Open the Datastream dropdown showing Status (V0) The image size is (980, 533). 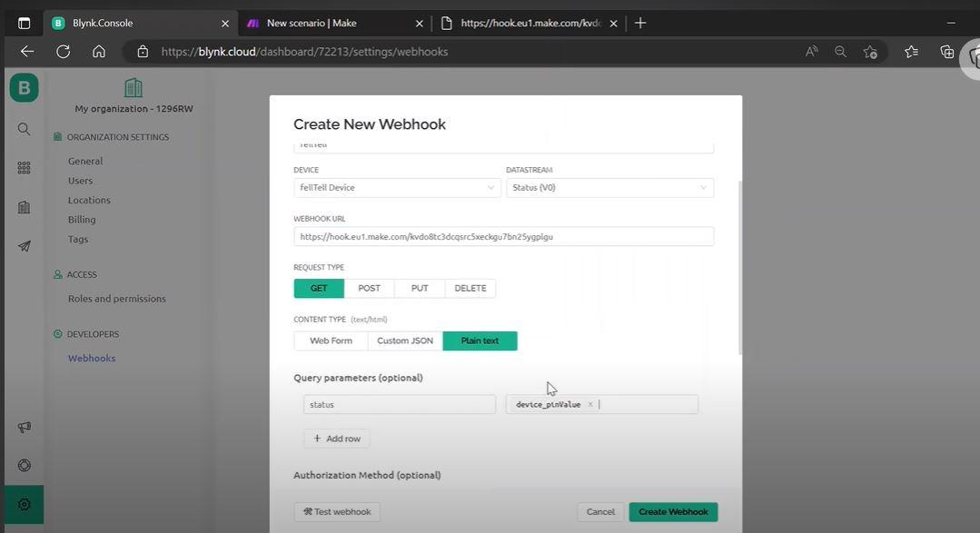[610, 187]
